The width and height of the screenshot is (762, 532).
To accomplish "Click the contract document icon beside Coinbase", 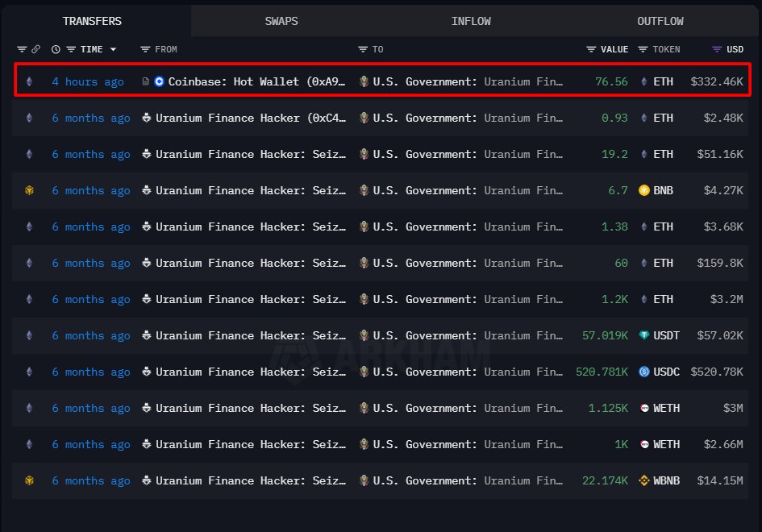I will [145, 81].
